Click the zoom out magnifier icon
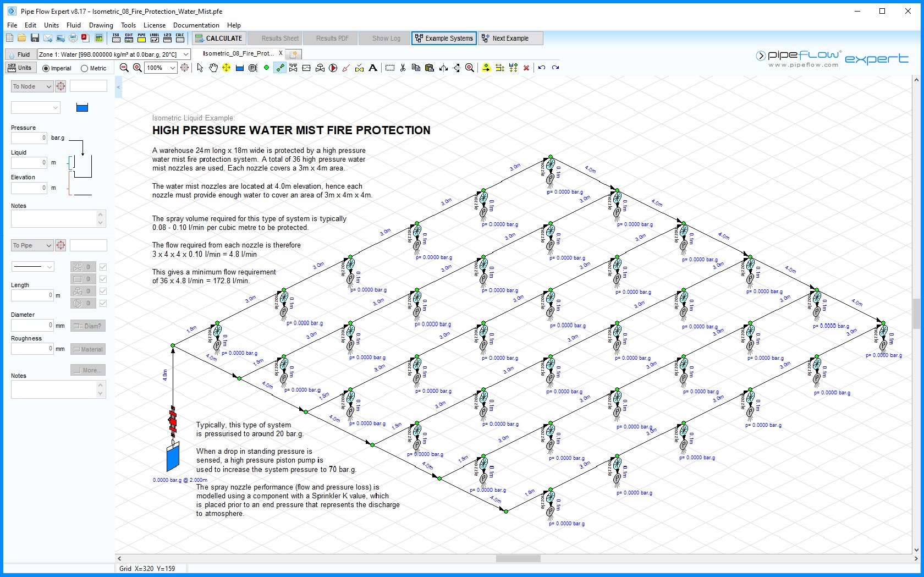Viewport: 924px width, 577px height. (124, 68)
